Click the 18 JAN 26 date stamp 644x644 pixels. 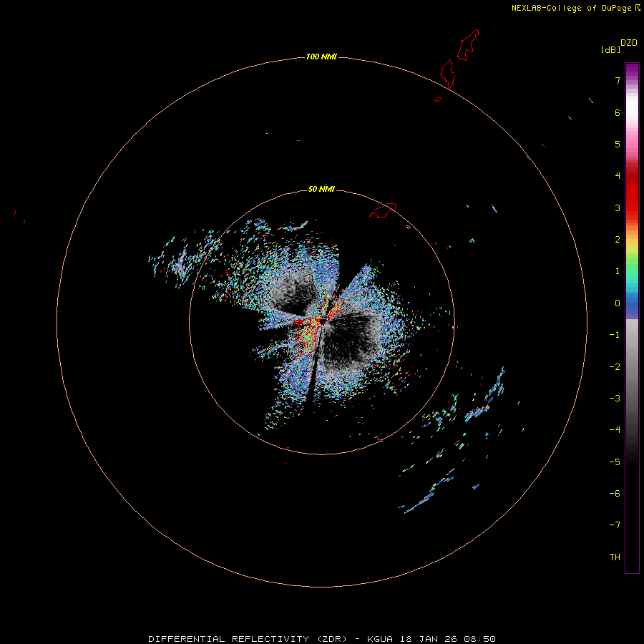pyautogui.click(x=428, y=639)
